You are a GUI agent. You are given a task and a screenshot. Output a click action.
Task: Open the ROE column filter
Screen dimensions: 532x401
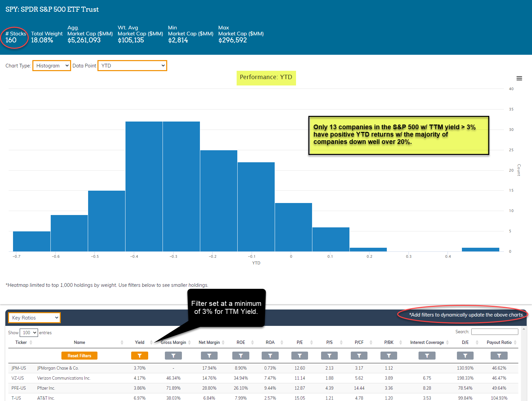click(x=241, y=356)
